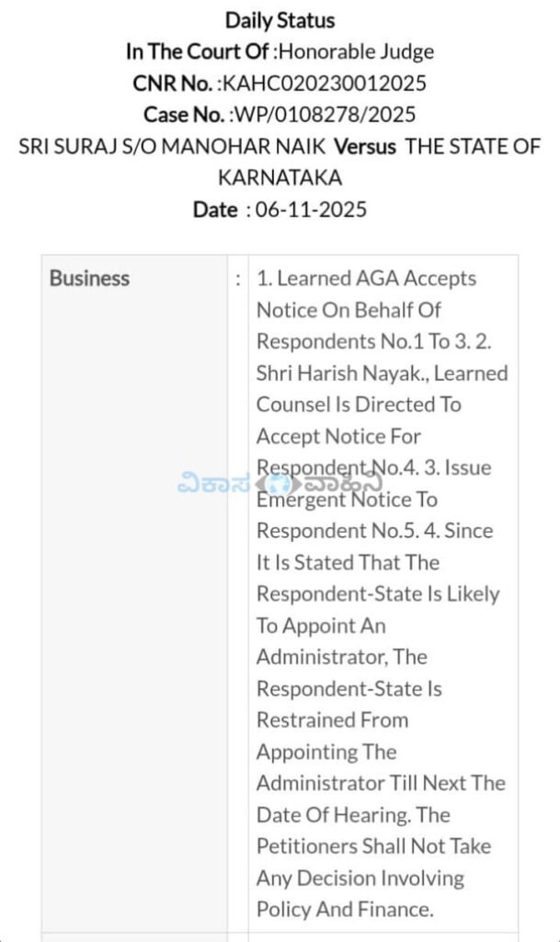This screenshot has width=560, height=942.
Task: Click the CNR No. label
Action: click(x=173, y=84)
